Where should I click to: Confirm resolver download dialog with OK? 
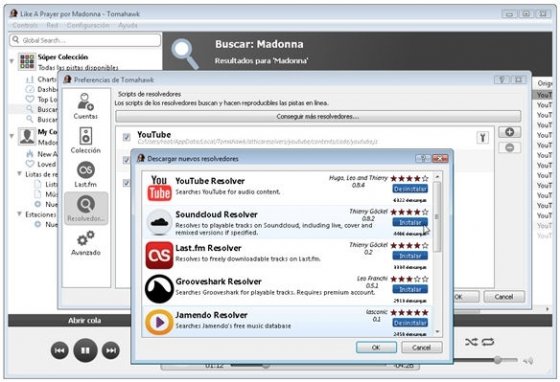pyautogui.click(x=376, y=347)
